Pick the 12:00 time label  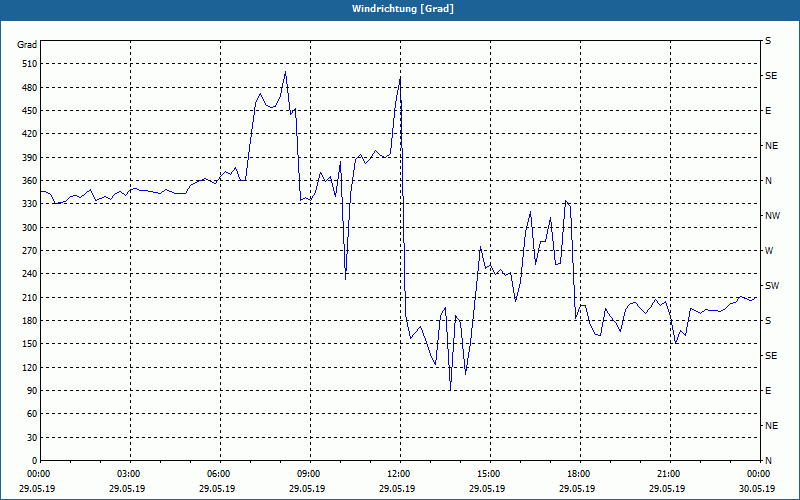400,474
